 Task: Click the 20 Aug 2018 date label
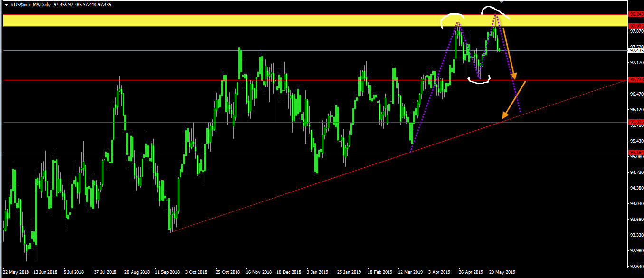click(137, 273)
